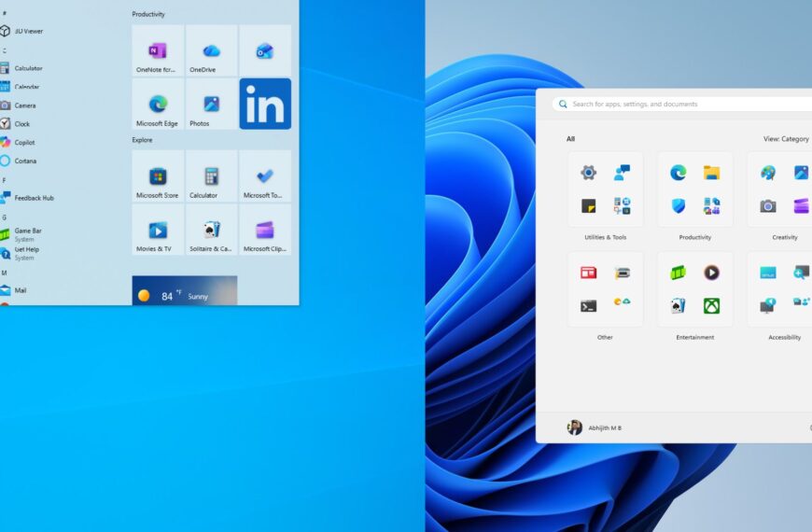Open the Entertainment category label
This screenshot has width=812, height=532.
point(695,337)
